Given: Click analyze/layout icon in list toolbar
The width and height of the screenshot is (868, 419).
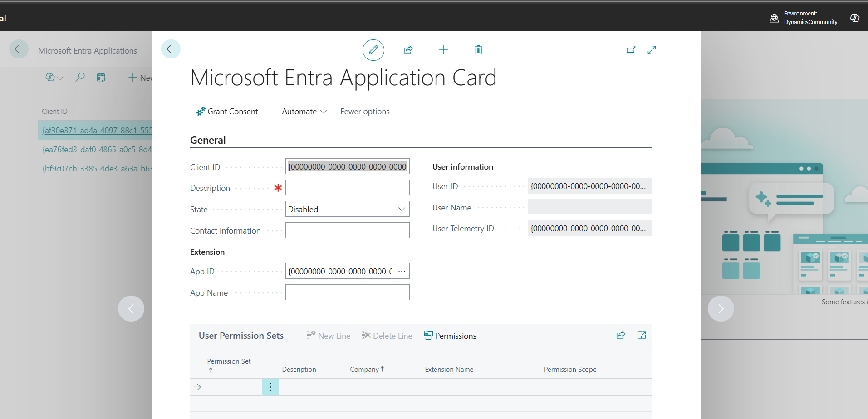Looking at the screenshot, I should point(101,78).
